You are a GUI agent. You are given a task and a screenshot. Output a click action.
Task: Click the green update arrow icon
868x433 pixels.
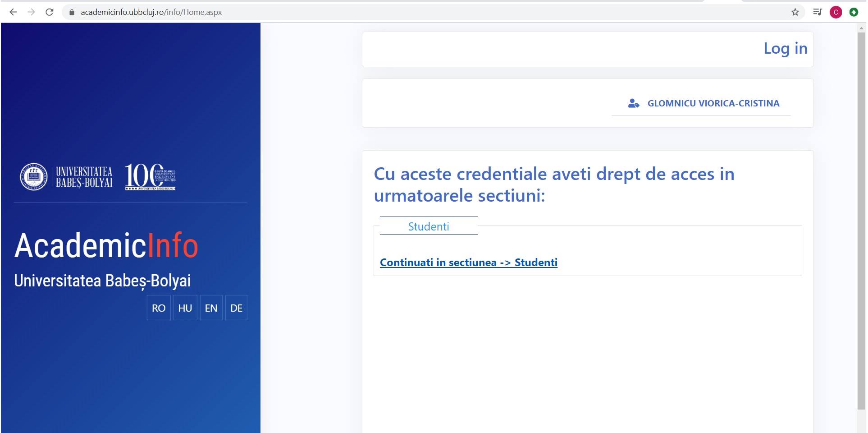pos(854,12)
